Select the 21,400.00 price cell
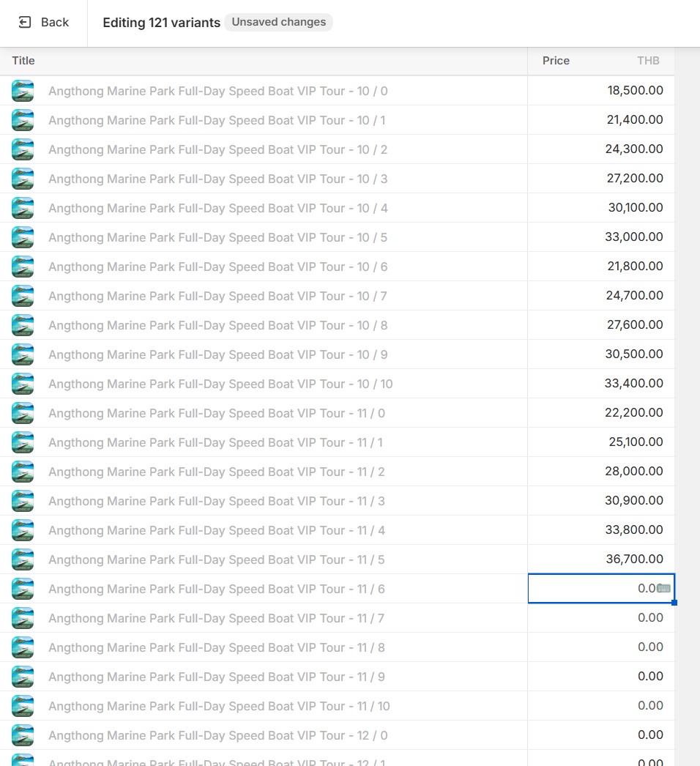The width and height of the screenshot is (700, 766). (600, 120)
